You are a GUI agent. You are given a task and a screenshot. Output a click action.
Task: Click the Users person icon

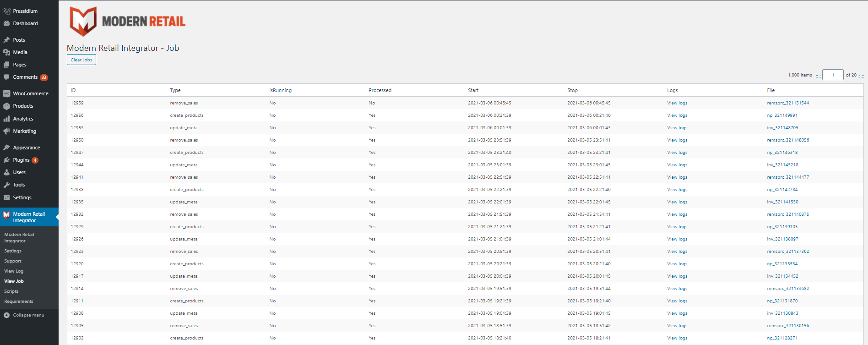(6, 172)
